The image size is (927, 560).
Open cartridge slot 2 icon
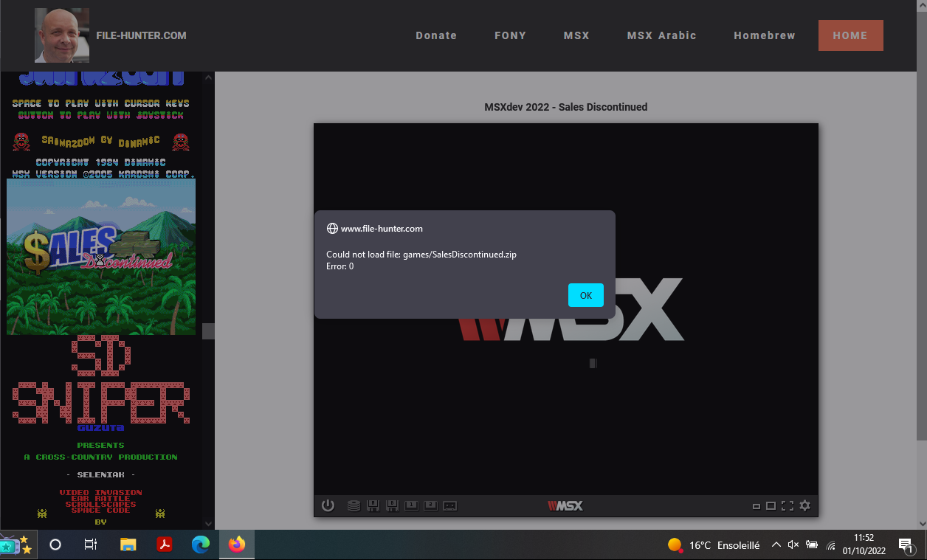pos(431,505)
